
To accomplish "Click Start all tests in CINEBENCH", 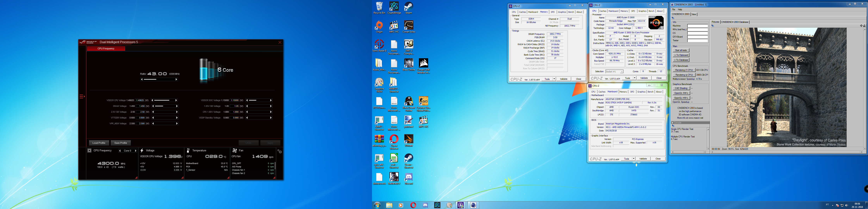I will [681, 51].
